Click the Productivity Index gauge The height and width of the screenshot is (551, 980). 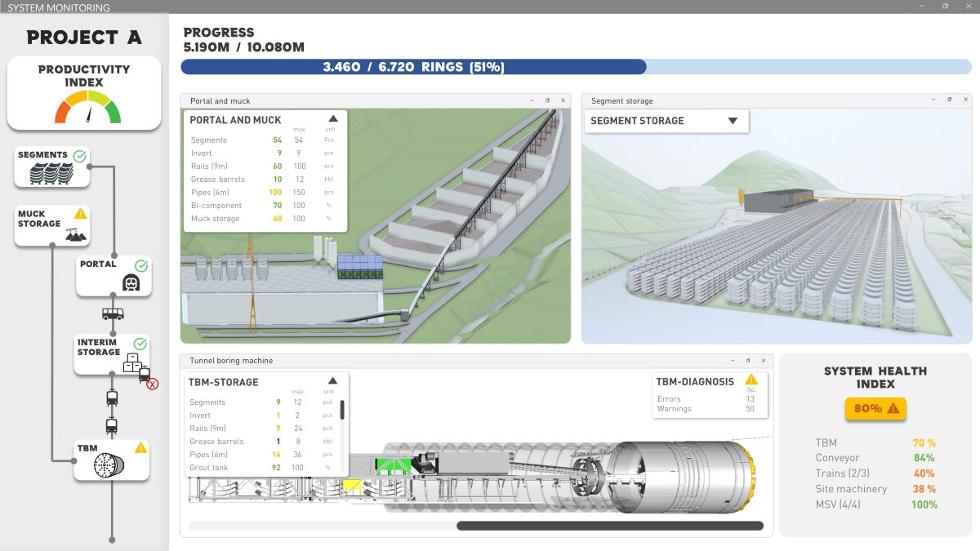point(87,107)
